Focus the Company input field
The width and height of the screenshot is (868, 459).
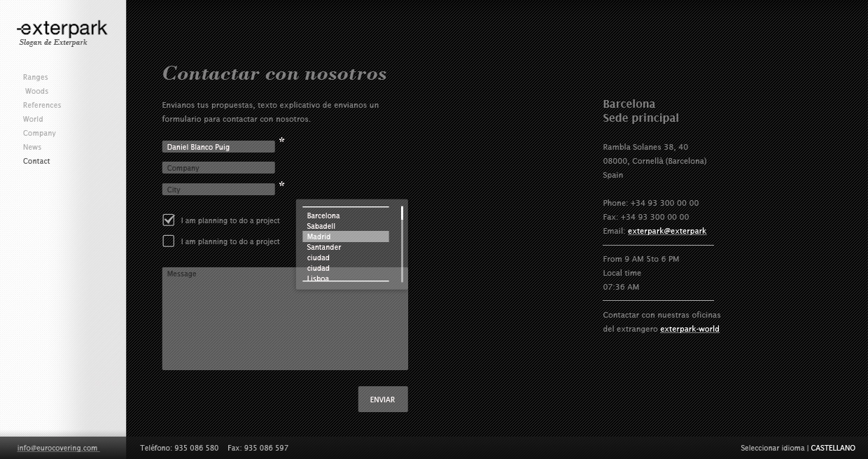[218, 169]
